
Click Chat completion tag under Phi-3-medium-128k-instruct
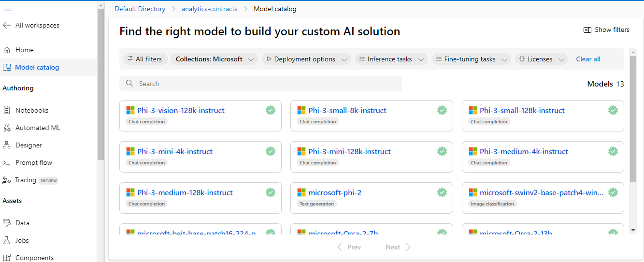146,204
